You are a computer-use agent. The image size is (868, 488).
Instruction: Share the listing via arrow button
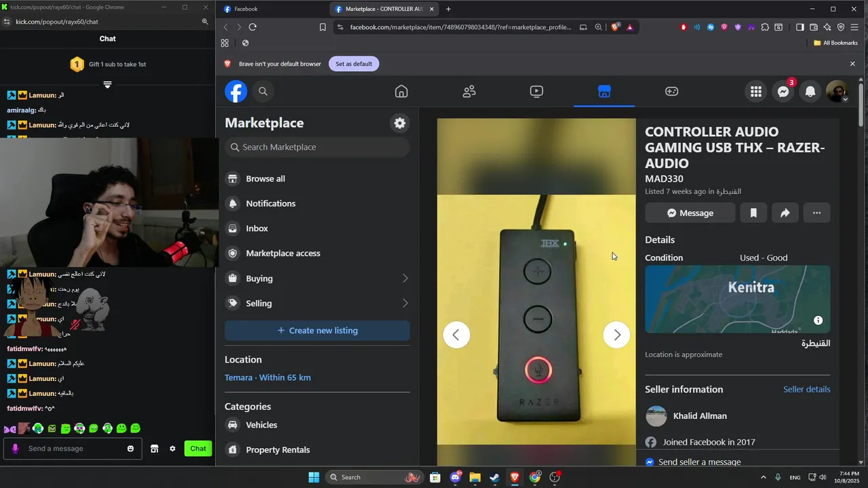click(785, 213)
